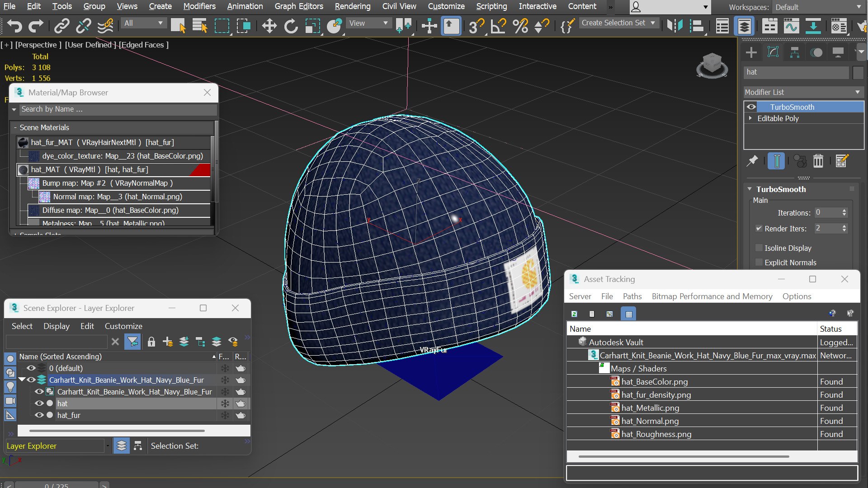Click the Redo arrow icon
Viewport: 868px width, 488px height.
[36, 26]
